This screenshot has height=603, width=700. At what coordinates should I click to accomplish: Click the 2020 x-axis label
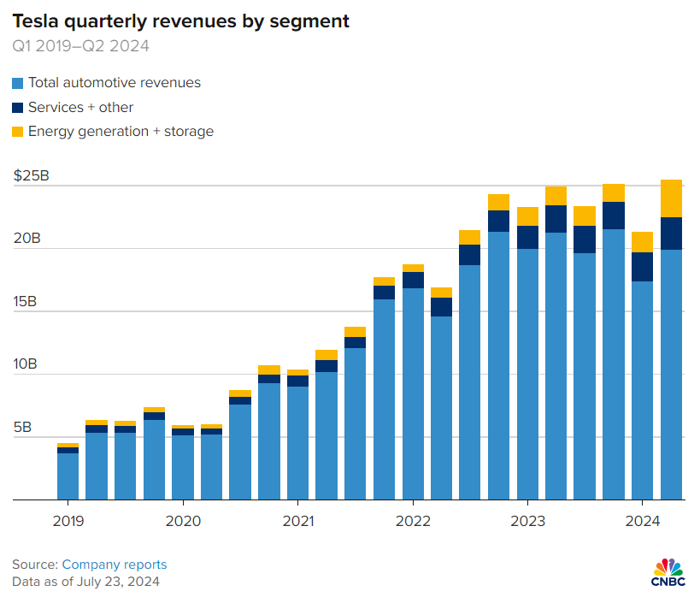(183, 521)
